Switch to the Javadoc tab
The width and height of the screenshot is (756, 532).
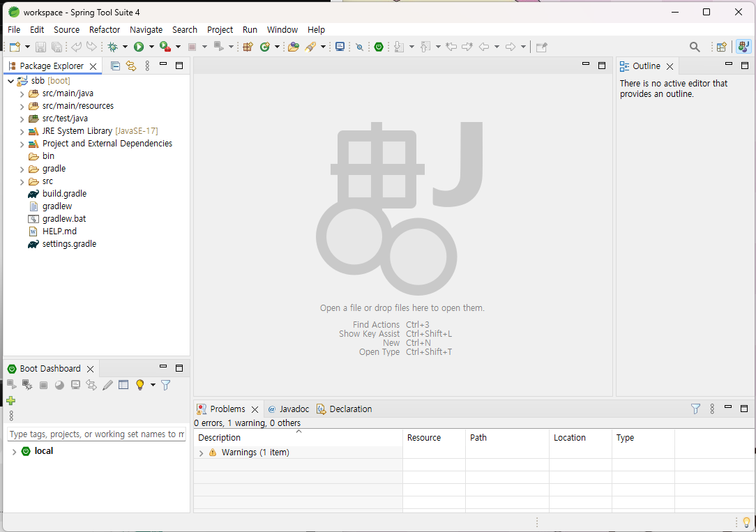tap(288, 409)
